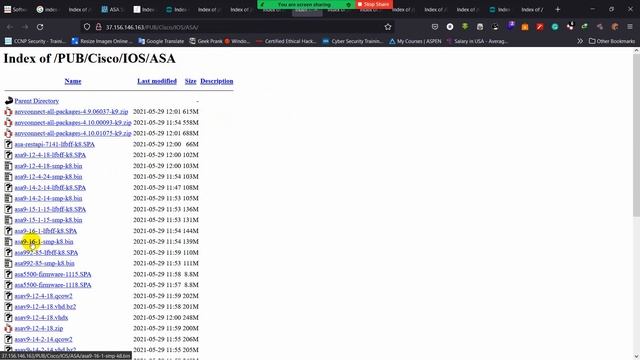The width and height of the screenshot is (640, 360).
Task: Download asav9-14-2-14.qcow2
Action: point(43,339)
